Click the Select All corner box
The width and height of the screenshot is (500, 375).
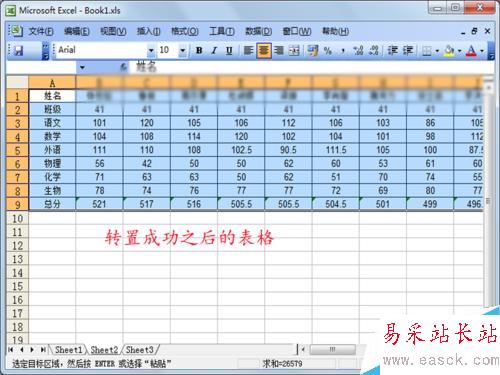17,82
